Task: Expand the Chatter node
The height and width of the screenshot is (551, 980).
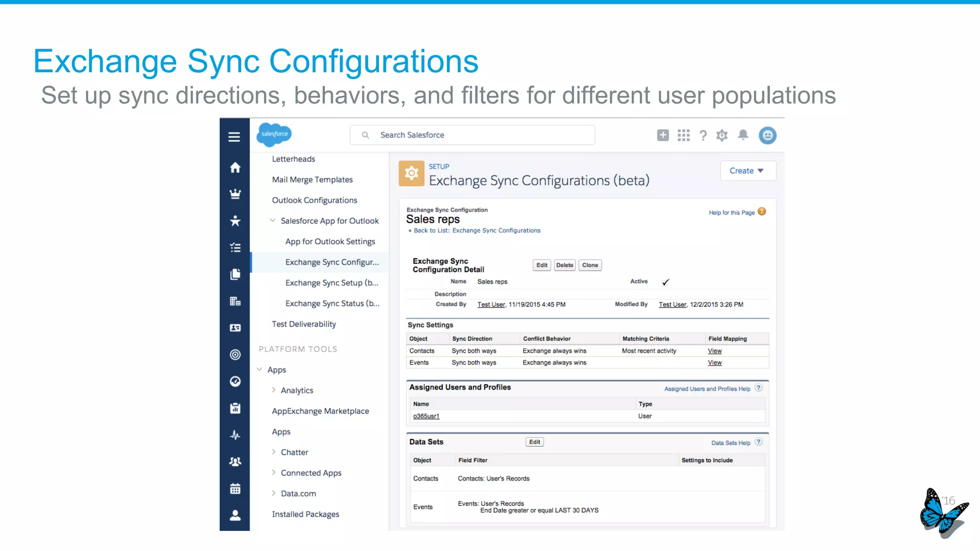Action: [x=273, y=452]
